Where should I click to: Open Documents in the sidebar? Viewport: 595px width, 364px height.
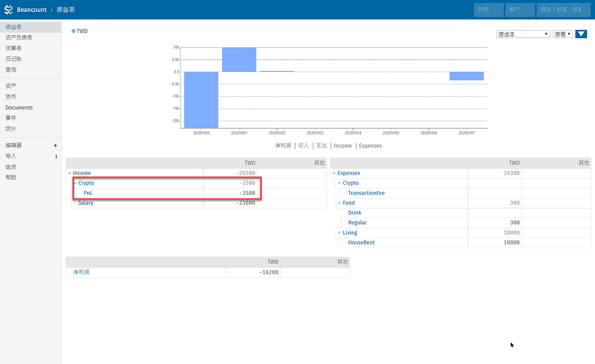coord(19,108)
